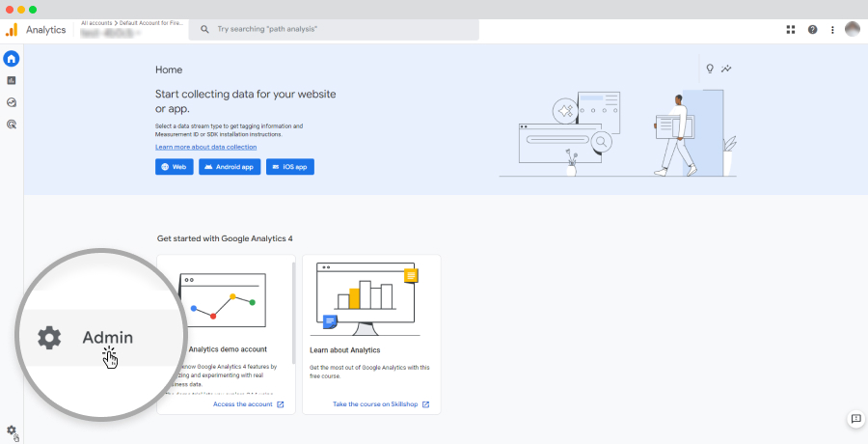Open "Learn more about data collection" link
Viewport: 868px width, 444px height.
(206, 148)
